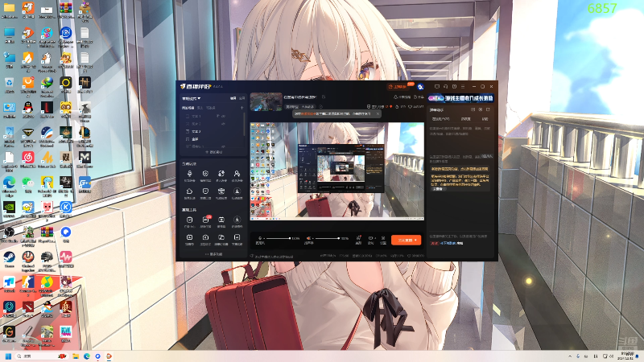644x362 pixels.
Task: Toggle the eye icon of the second source row
Action: 224,124
